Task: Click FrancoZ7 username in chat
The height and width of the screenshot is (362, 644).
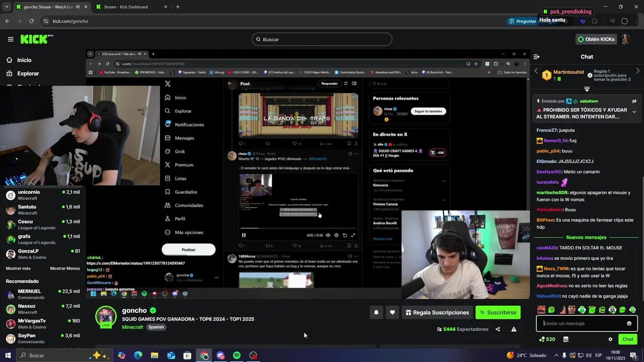Action: tap(546, 130)
